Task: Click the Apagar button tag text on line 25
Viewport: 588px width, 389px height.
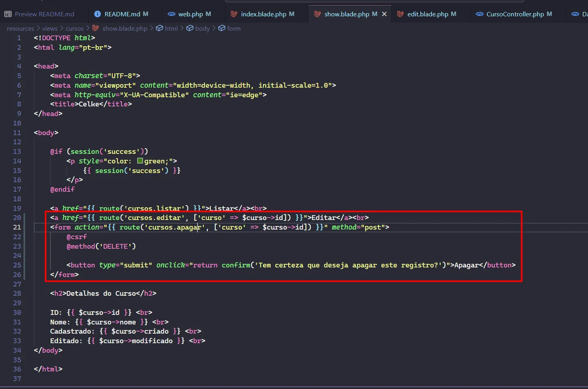Action: point(466,265)
